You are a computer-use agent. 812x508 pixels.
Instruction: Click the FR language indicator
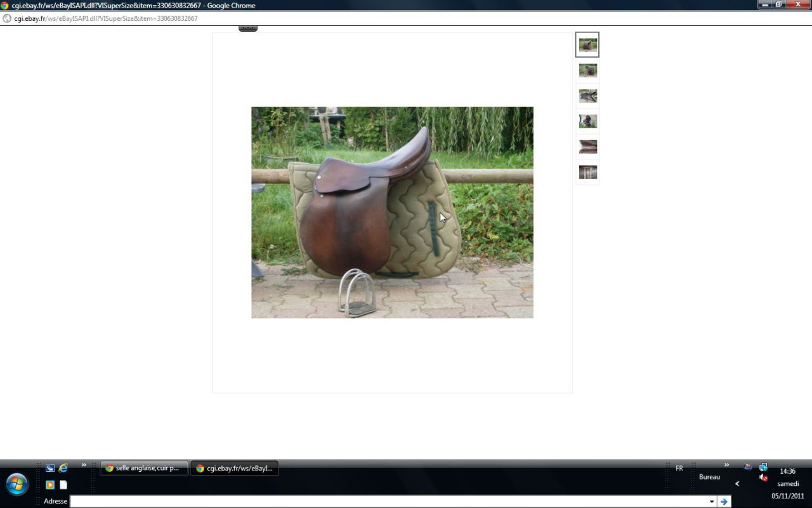click(x=679, y=468)
